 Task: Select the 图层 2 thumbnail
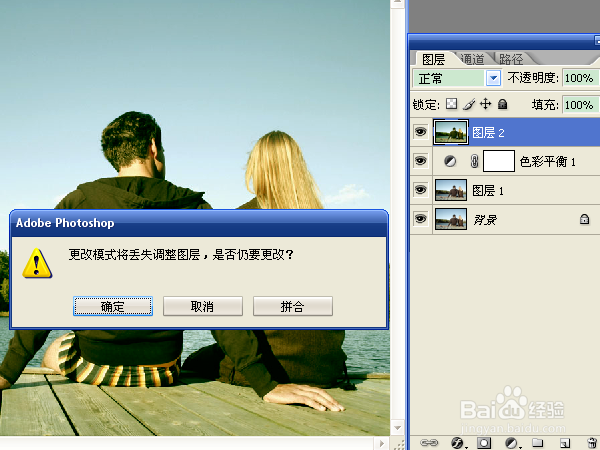click(x=451, y=132)
